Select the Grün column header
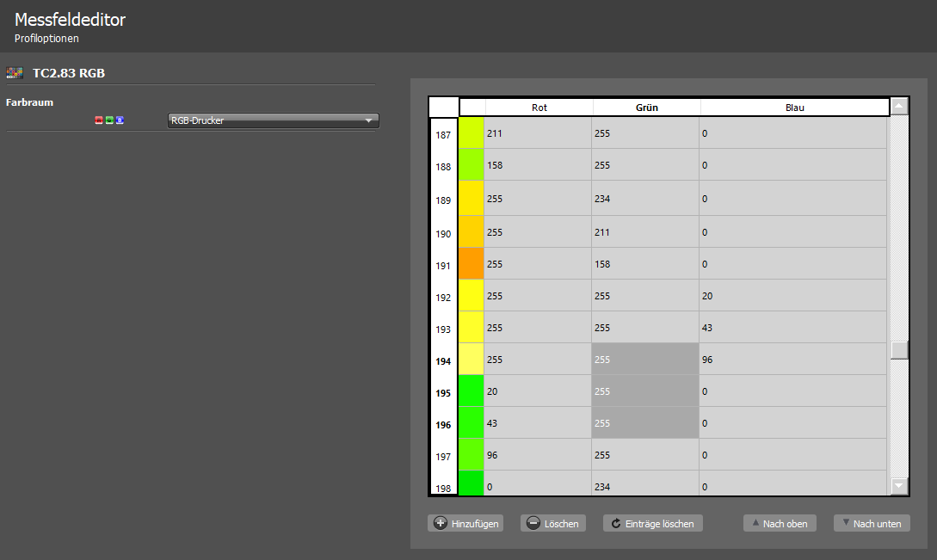Screen dimensions: 937x560 [x=646, y=108]
